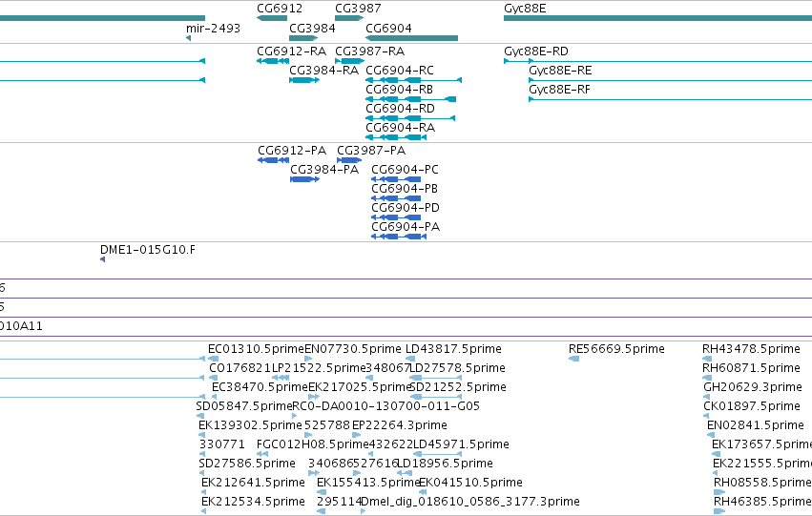Select EST EN02841.5prime
812x516 pixels.
(x=756, y=426)
